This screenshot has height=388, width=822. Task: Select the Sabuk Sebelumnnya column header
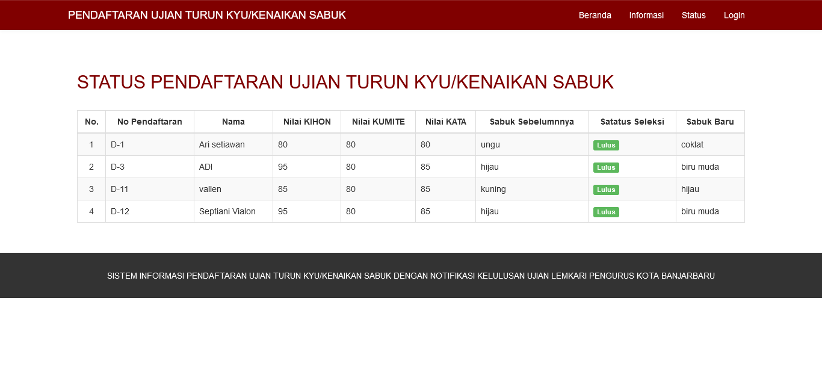(x=532, y=122)
